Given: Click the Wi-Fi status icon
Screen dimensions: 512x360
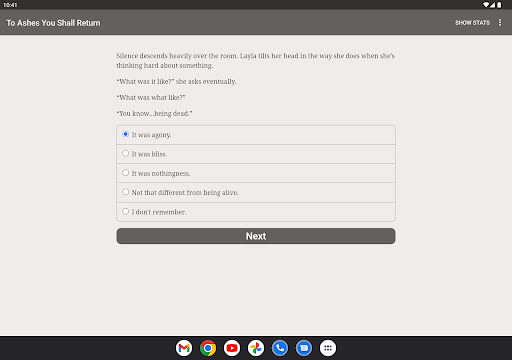Looking at the screenshot, I should click(486, 5).
